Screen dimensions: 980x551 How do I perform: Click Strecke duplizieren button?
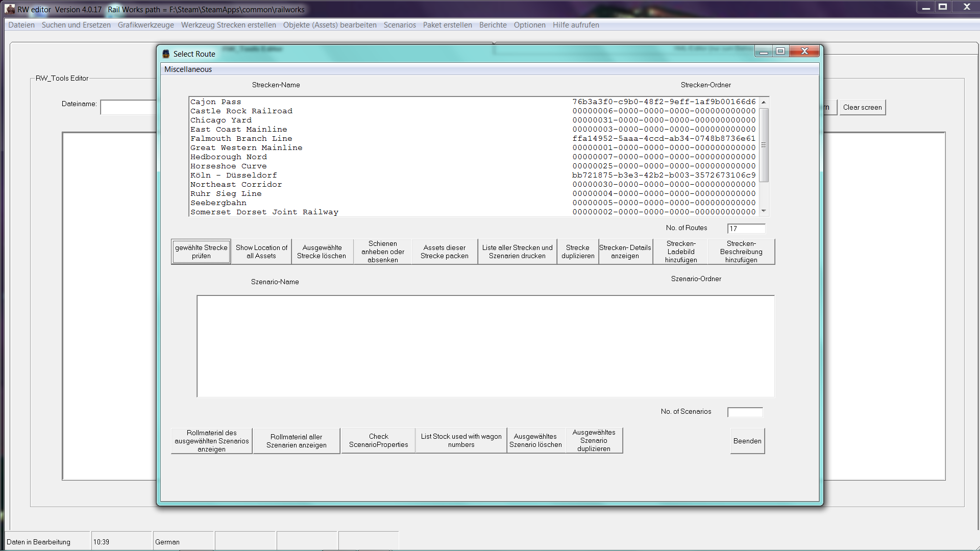tap(578, 252)
